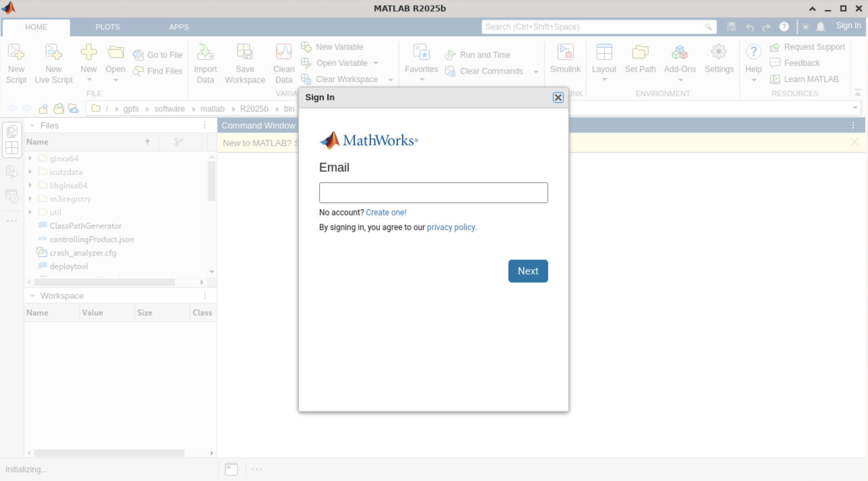Click the Browse for folder icon
868x481 pixels.
click(59, 108)
